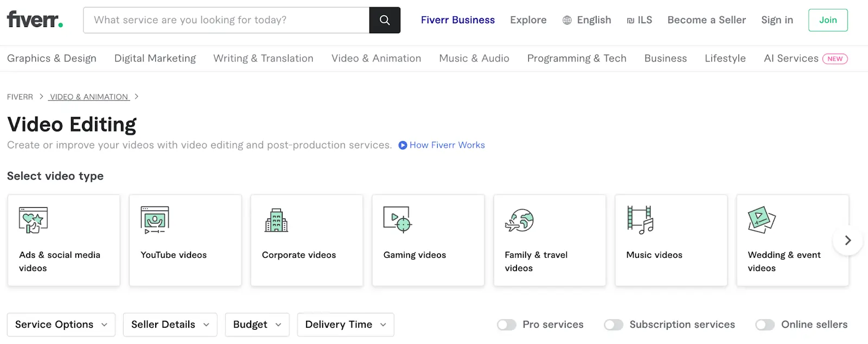Choose the Corporate videos building icon
This screenshot has width=868, height=344.
coord(276,220)
